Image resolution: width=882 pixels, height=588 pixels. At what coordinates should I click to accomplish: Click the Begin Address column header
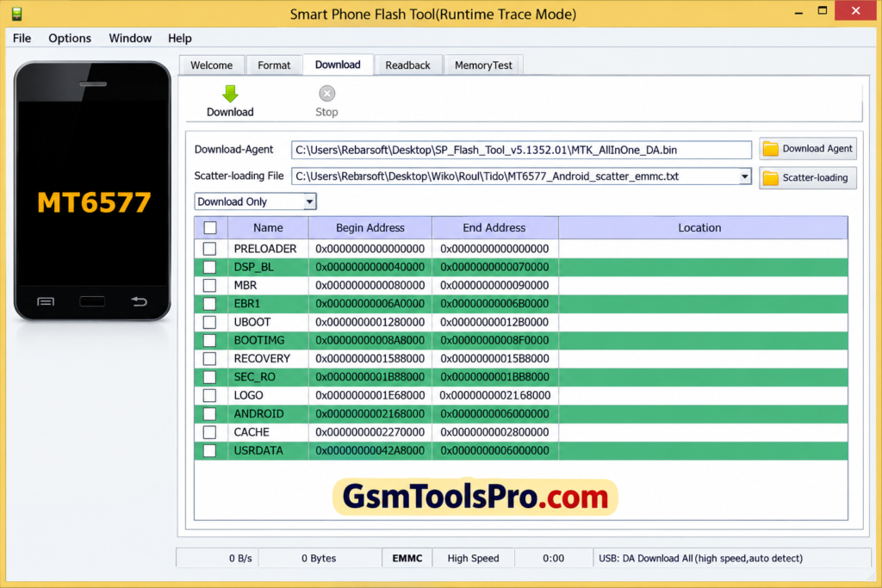(x=370, y=227)
